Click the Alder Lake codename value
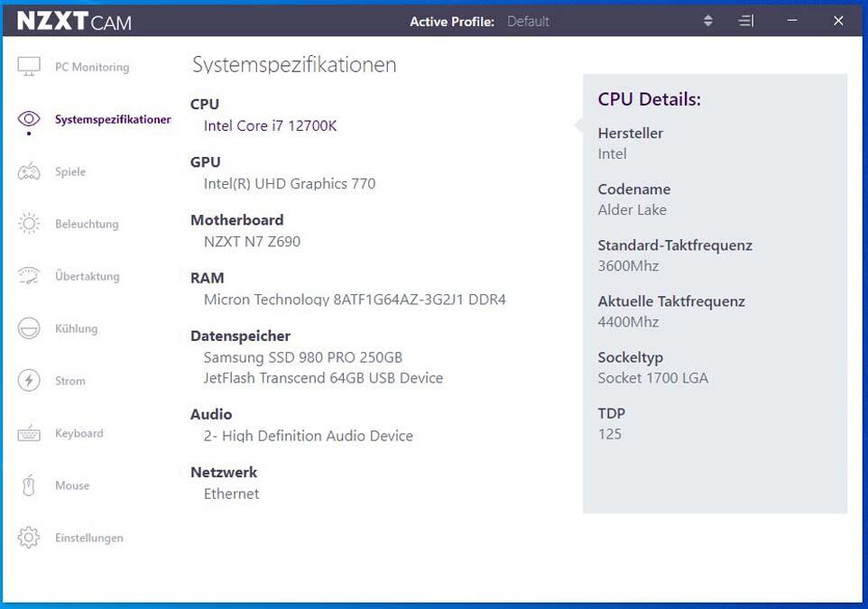The width and height of the screenshot is (868, 609). pyautogui.click(x=633, y=210)
